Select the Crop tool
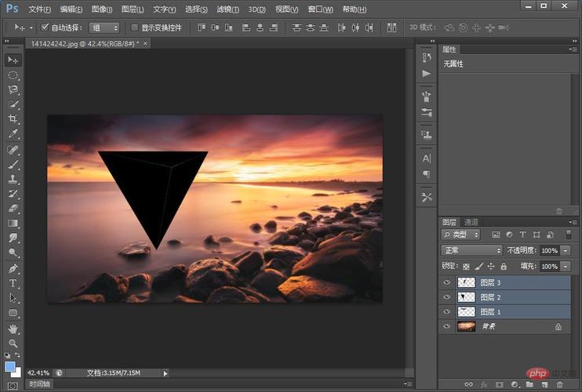Screen dimensions: 582x392 tap(13, 119)
